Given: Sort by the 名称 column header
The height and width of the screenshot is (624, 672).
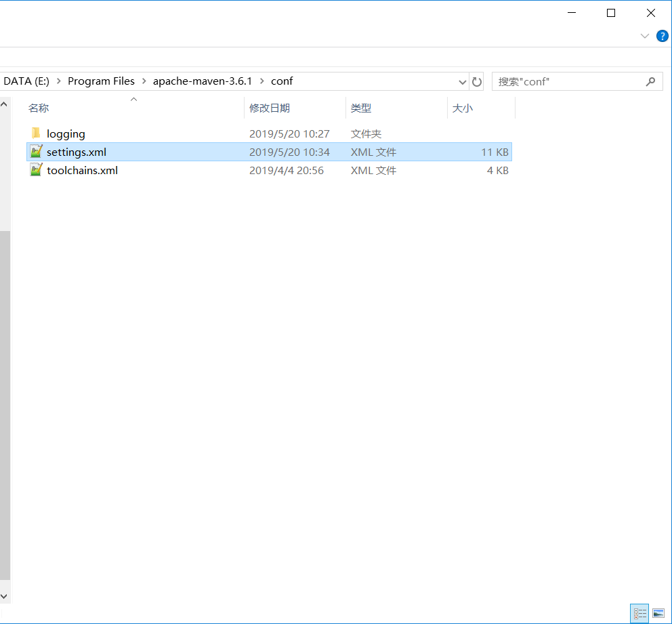Looking at the screenshot, I should point(39,108).
